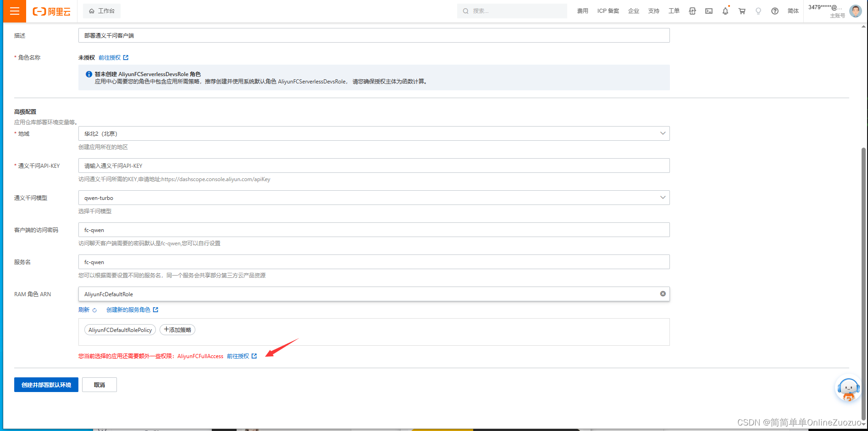Click the 通义千问API-KEY input field
Screen dimensions: 868x431
click(x=374, y=166)
